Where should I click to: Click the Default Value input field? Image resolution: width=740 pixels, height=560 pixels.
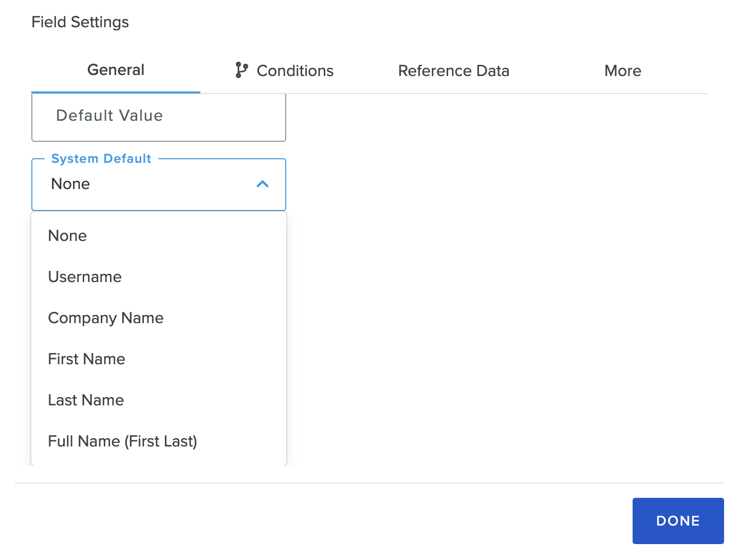click(159, 116)
